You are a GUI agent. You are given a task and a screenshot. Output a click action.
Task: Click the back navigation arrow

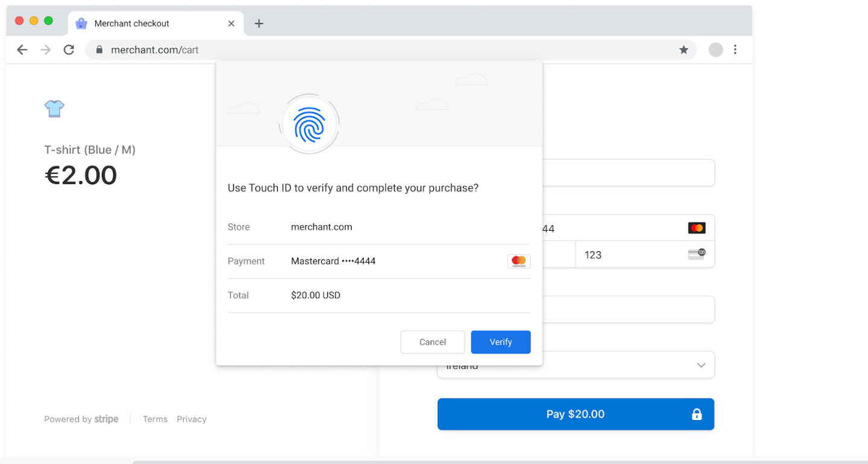click(22, 50)
